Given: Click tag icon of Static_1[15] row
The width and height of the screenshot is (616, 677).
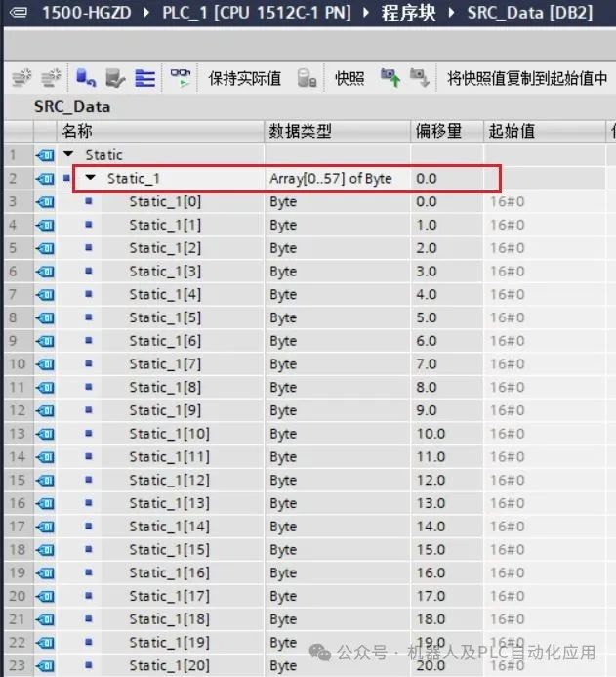Looking at the screenshot, I should pos(45,550).
